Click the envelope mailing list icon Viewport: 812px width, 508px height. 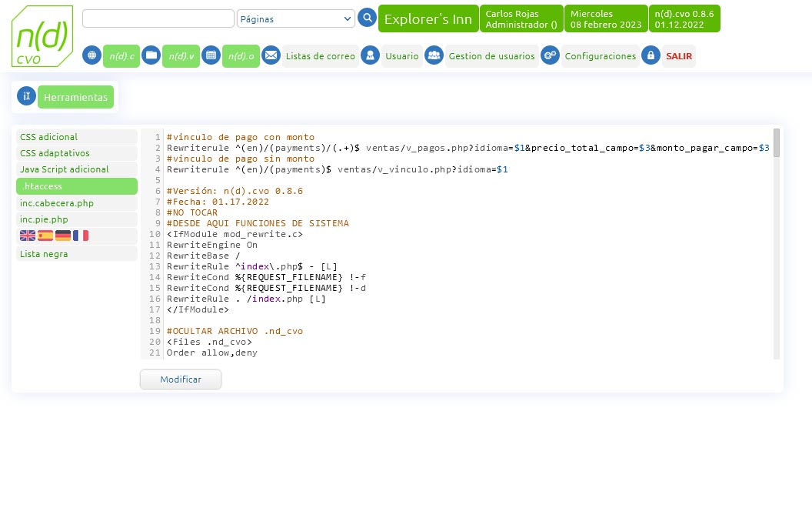tap(271, 55)
